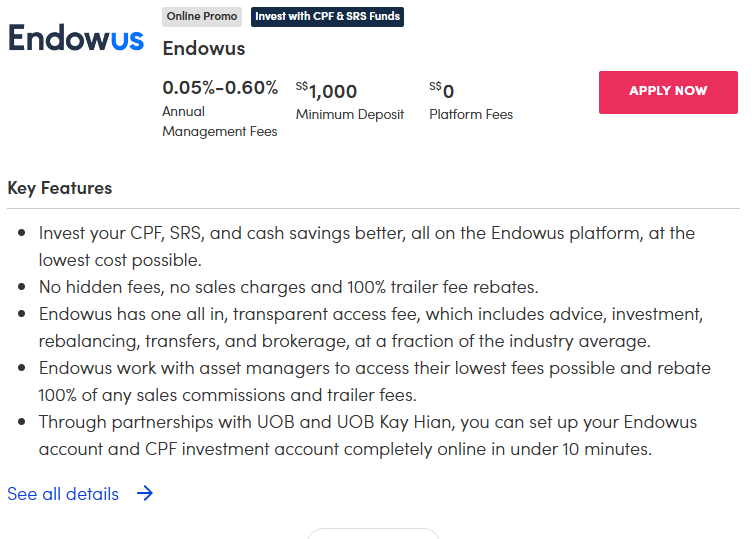The width and height of the screenshot is (752, 539).
Task: Select the Online Promo badge
Action: [x=202, y=17]
